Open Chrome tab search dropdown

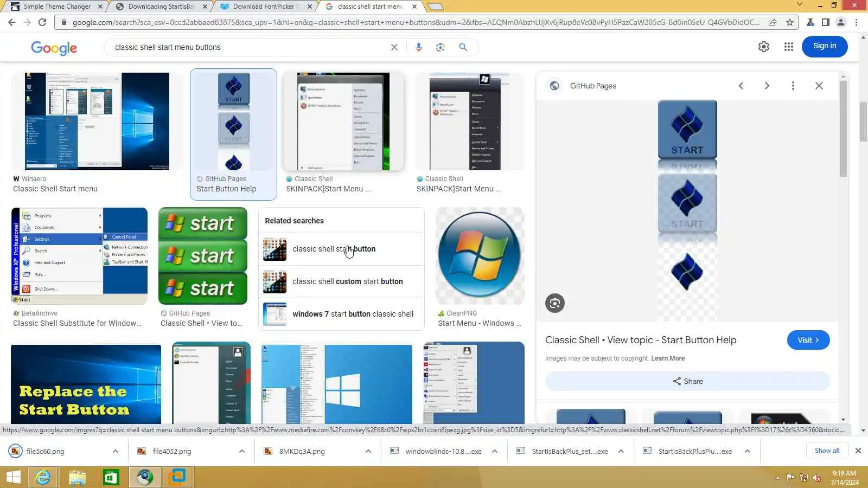pyautogui.click(x=799, y=5)
